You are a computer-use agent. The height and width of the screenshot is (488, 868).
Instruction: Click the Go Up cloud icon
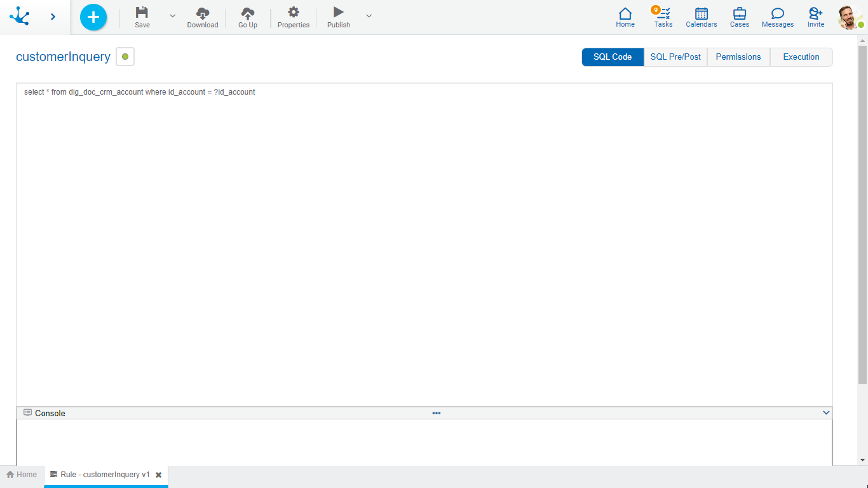tap(248, 13)
